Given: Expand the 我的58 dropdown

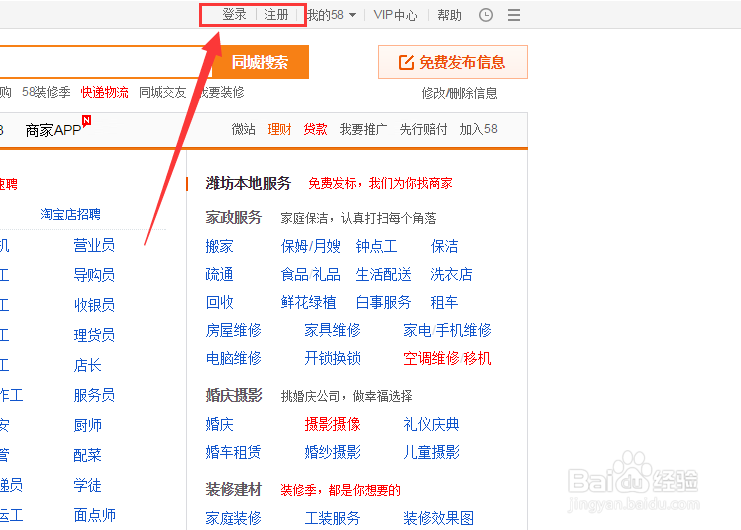Looking at the screenshot, I should click(x=331, y=15).
